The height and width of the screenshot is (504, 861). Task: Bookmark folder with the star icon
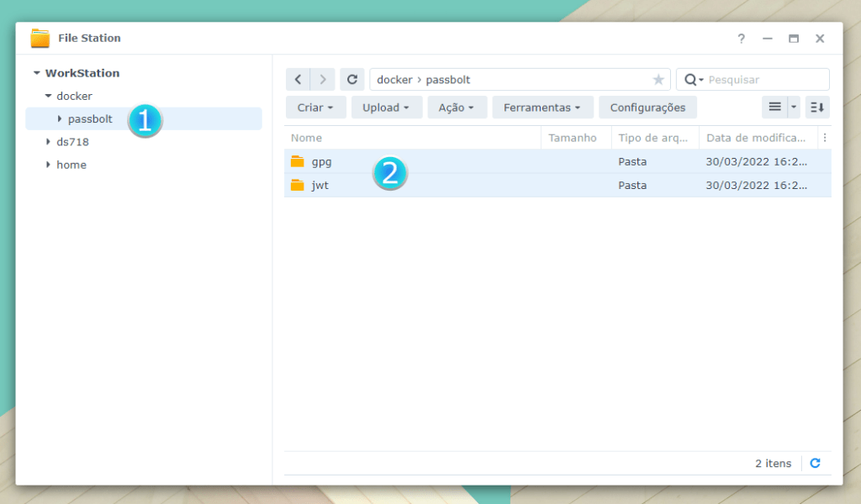pos(658,80)
